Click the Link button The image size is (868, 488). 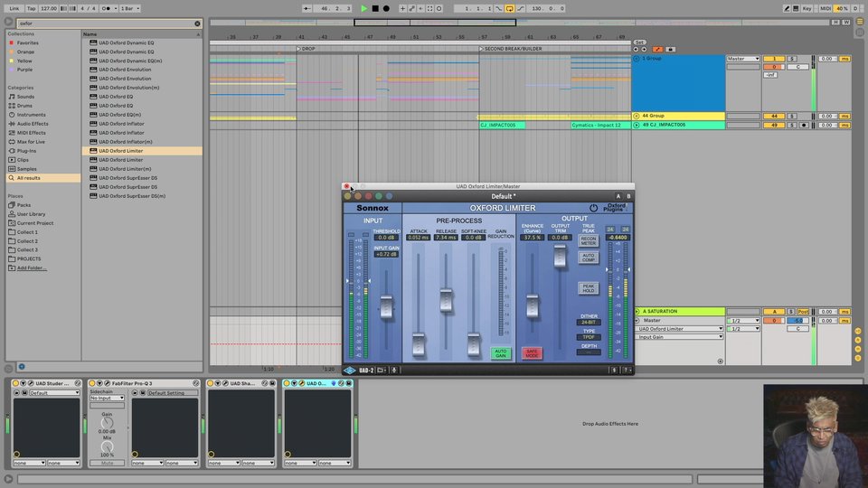[14, 8]
